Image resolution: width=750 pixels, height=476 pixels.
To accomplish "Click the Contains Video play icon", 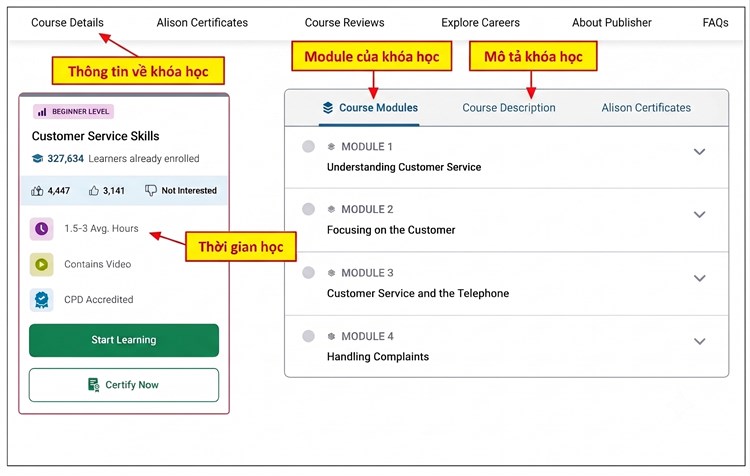I will [42, 264].
